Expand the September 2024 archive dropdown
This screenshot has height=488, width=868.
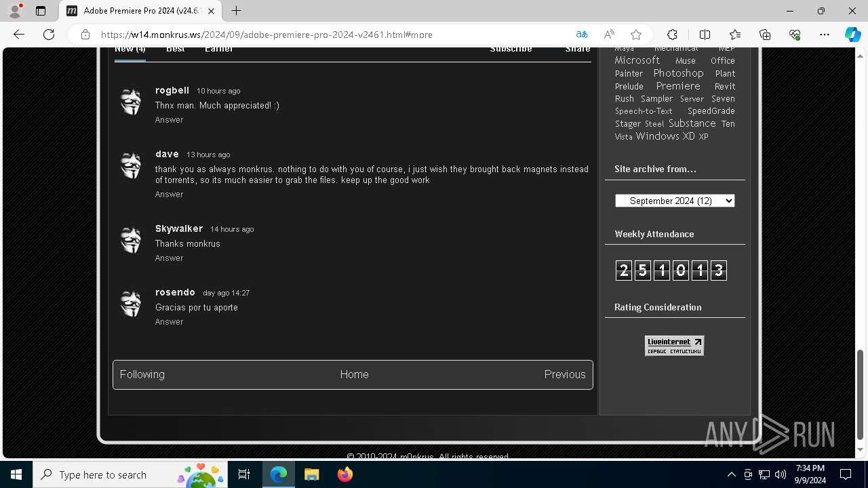click(x=675, y=201)
